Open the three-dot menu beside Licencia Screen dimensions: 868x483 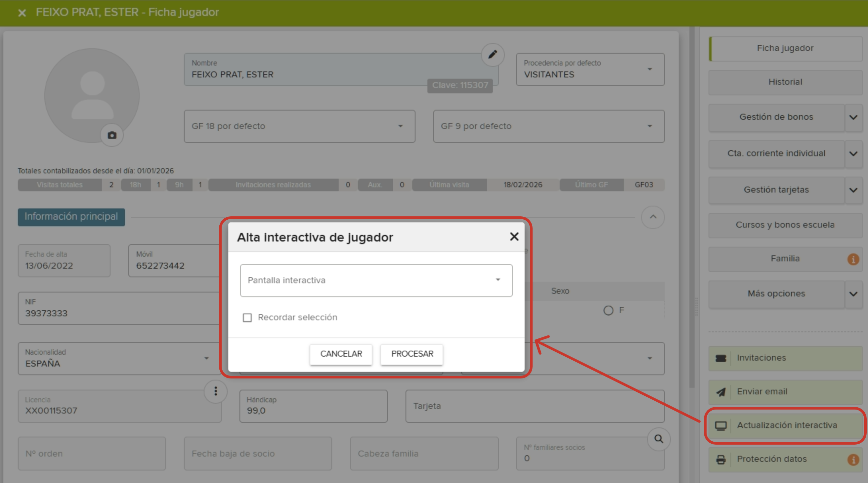point(216,391)
